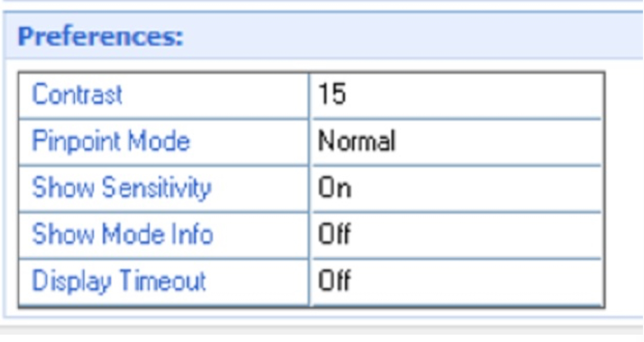Open the Pinpoint Mode value set to Normal
This screenshot has height=342, width=644.
coord(457,142)
